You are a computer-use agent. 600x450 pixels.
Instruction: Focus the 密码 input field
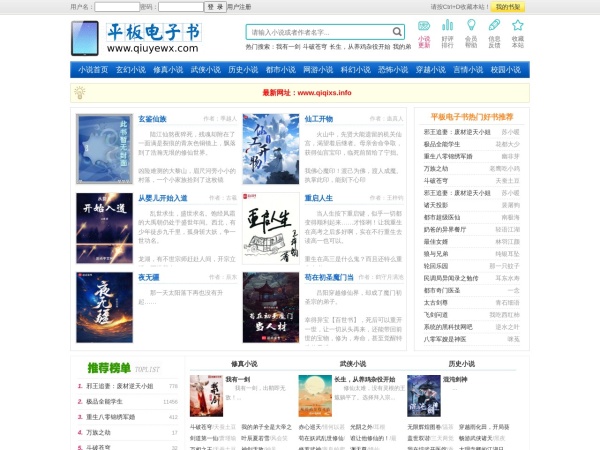[x=181, y=7]
